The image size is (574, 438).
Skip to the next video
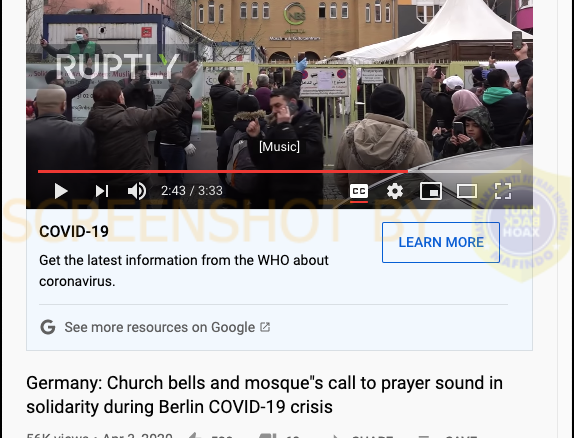coord(102,191)
